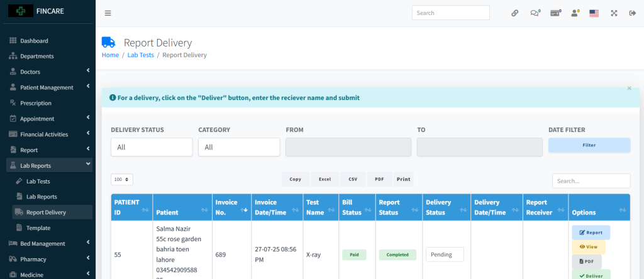644x279 pixels.
Task: Click the From date input field
Action: 348,147
